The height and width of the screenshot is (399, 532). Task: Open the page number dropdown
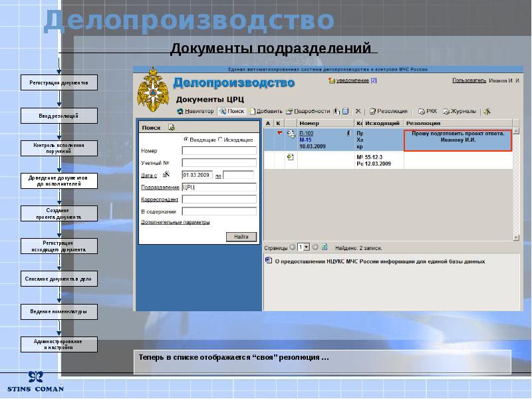pos(306,247)
